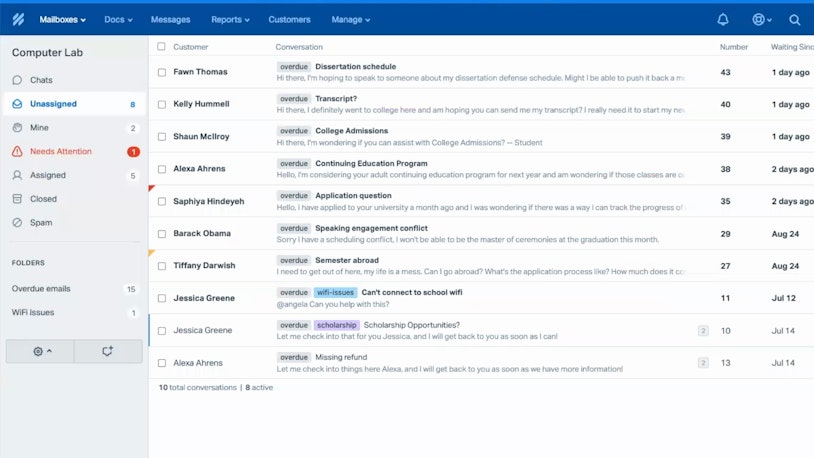Go to the Customers menu
Viewport: 814px width, 458px height.
pyautogui.click(x=289, y=20)
